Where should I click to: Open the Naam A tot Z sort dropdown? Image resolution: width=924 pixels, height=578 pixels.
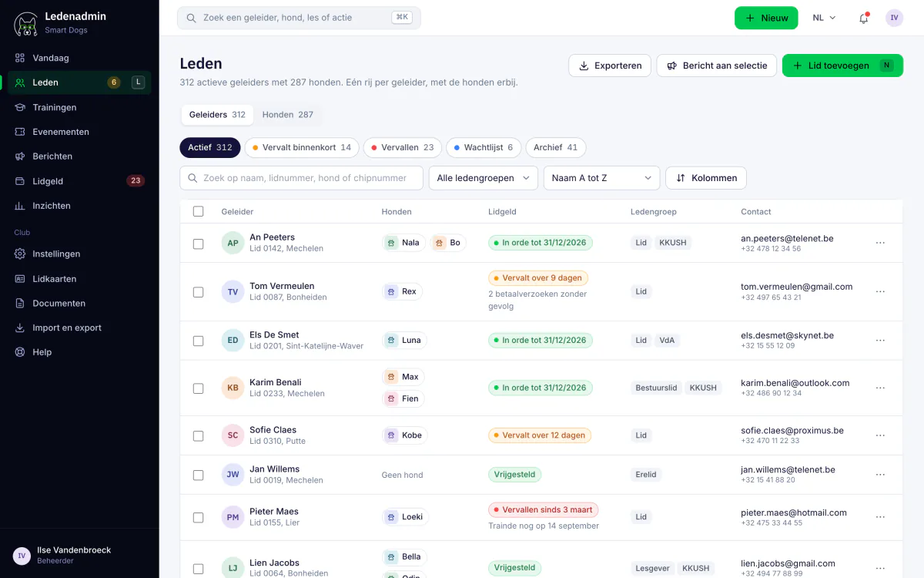[x=601, y=178]
